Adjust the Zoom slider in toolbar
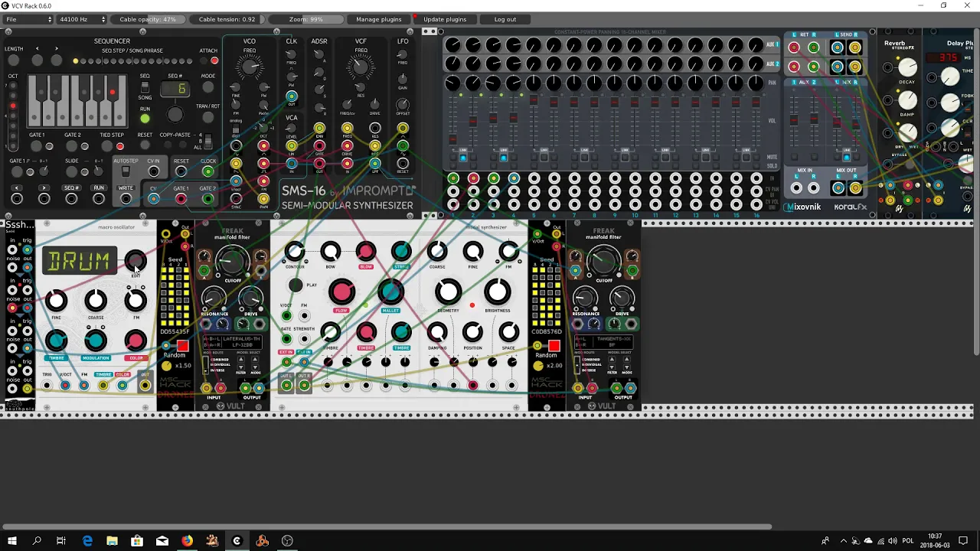This screenshot has width=980, height=551. click(x=306, y=19)
